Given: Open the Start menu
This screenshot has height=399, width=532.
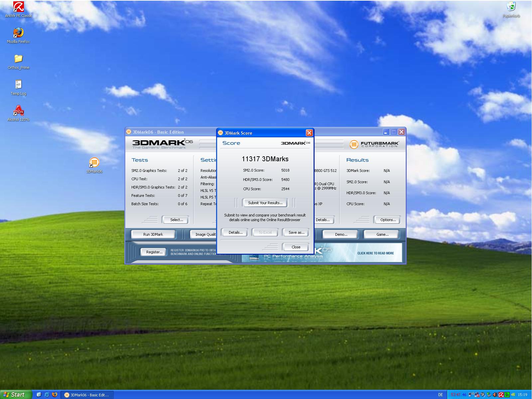Looking at the screenshot, I should (x=16, y=395).
